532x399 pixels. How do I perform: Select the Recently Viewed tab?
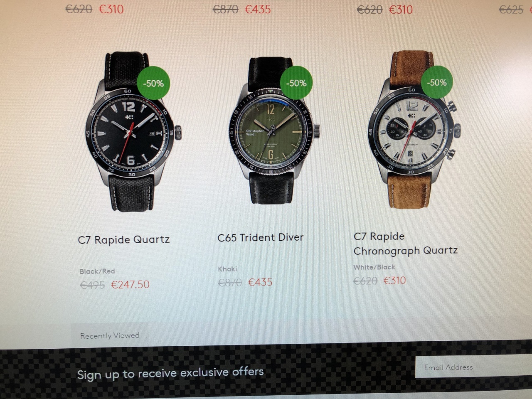click(110, 335)
